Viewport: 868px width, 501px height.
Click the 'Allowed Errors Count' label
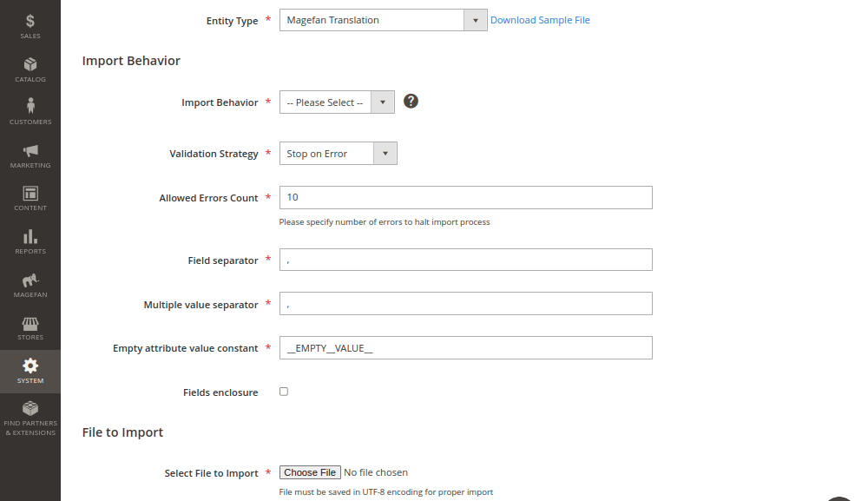click(x=208, y=198)
